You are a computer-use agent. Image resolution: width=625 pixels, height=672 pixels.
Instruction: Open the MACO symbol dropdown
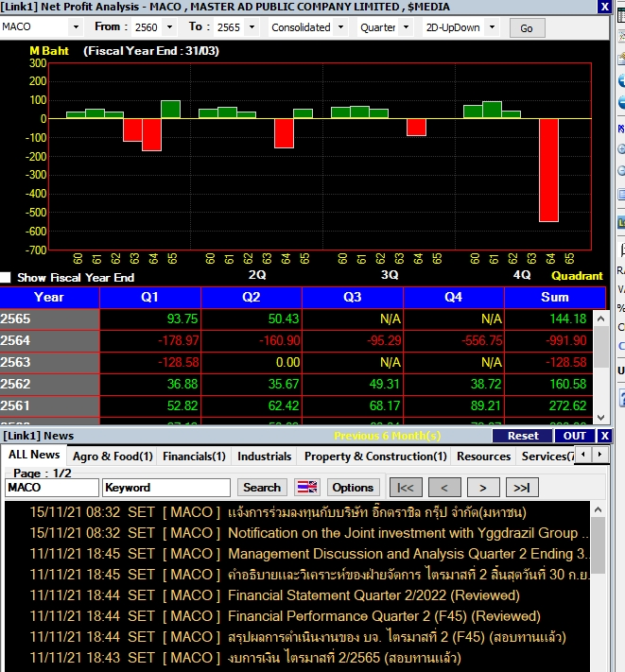pos(76,27)
